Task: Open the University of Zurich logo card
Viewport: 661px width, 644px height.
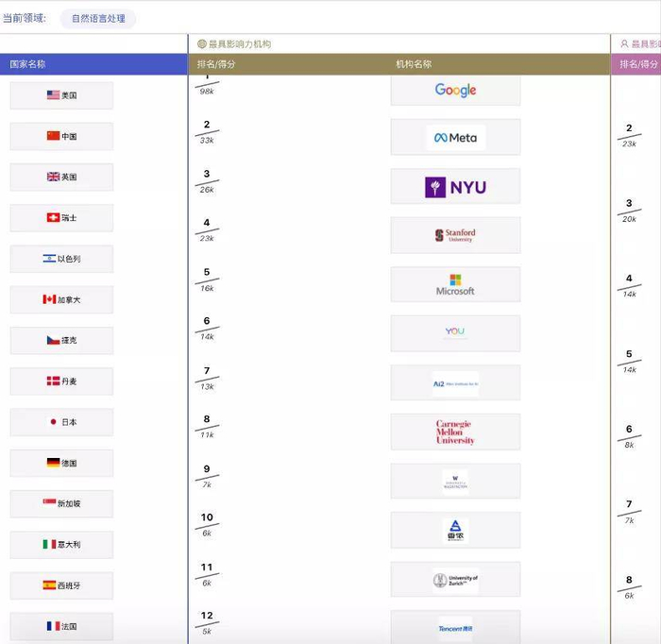Action: [x=455, y=580]
